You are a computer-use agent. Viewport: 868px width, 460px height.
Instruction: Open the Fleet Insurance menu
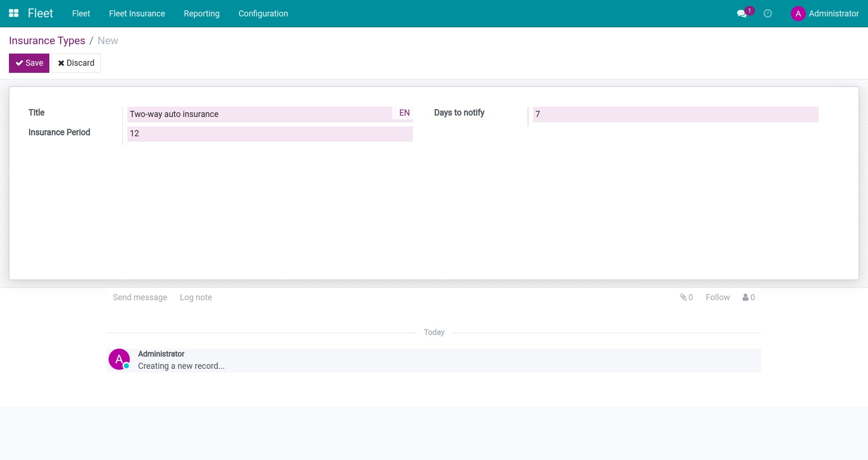click(137, 14)
